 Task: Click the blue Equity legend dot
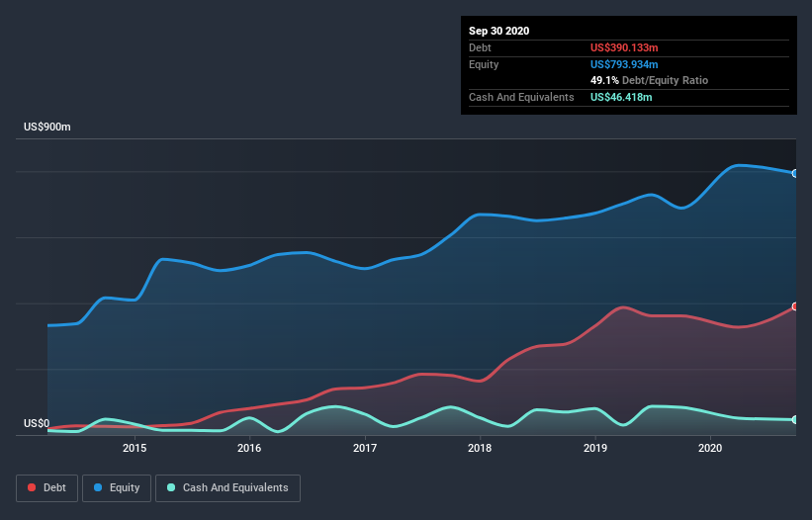point(98,487)
